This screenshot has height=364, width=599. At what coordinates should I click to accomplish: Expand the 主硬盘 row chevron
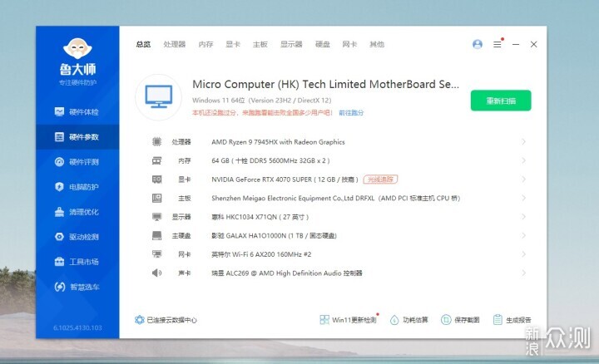tap(523, 235)
